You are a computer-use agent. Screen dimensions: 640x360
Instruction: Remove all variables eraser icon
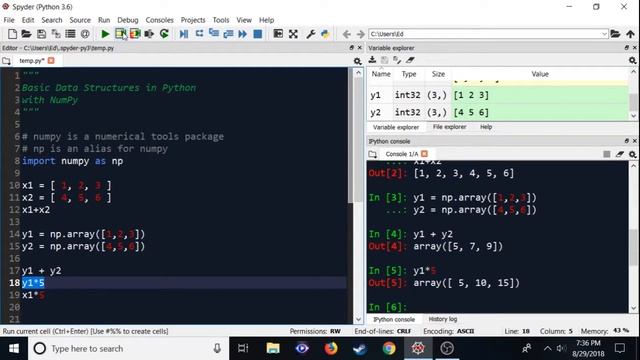point(410,60)
